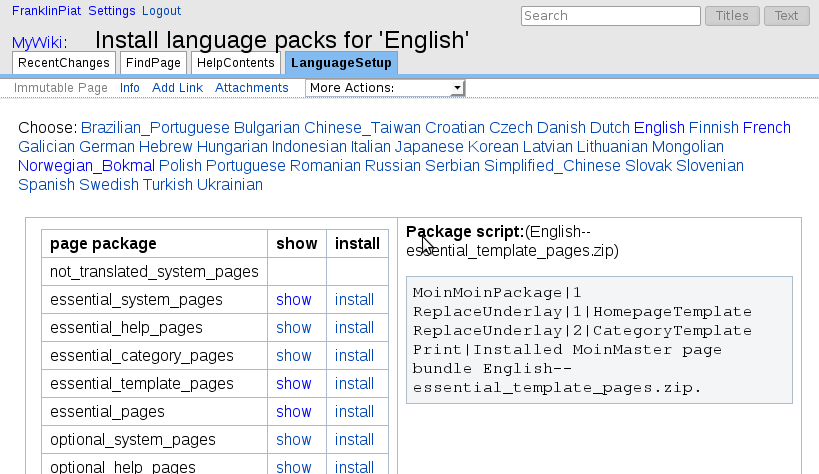The height and width of the screenshot is (474, 819).
Task: Open the RecentChanges tab
Action: coord(64,63)
